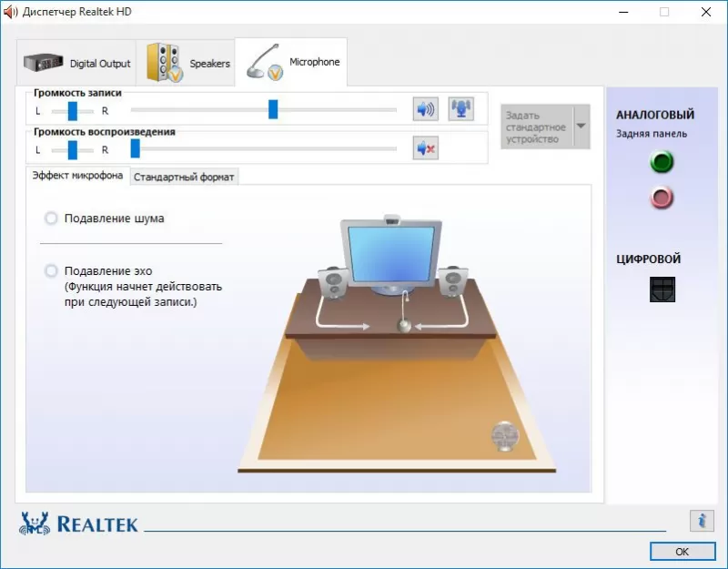Click the Realtek crab logo
Screen dimensions: 728x569
(35, 523)
